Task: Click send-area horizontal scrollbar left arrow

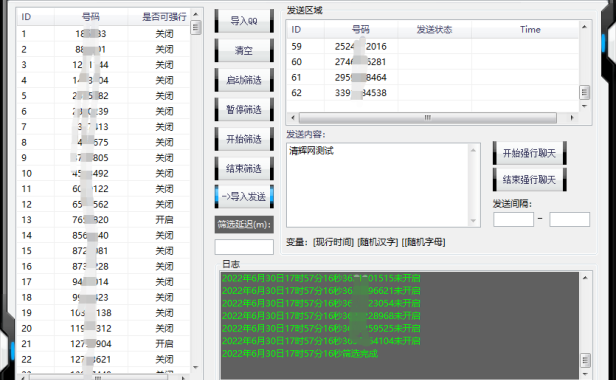Action: coord(293,117)
